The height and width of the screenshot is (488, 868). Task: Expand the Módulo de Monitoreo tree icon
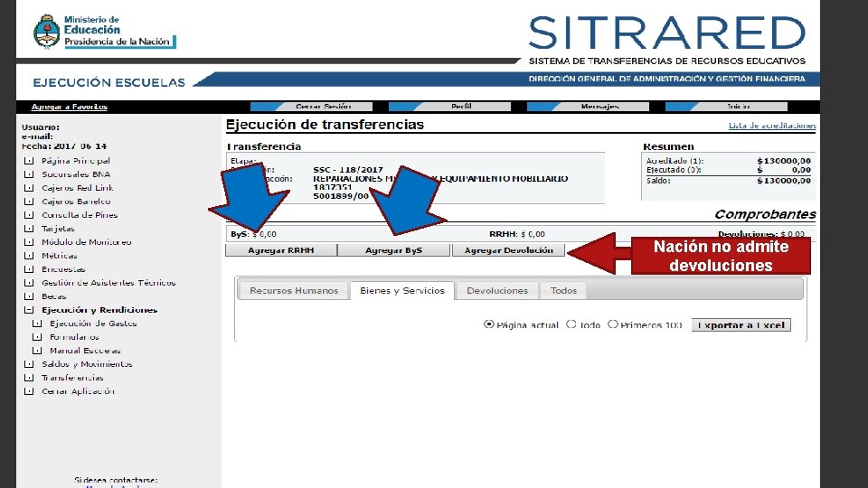click(x=29, y=242)
